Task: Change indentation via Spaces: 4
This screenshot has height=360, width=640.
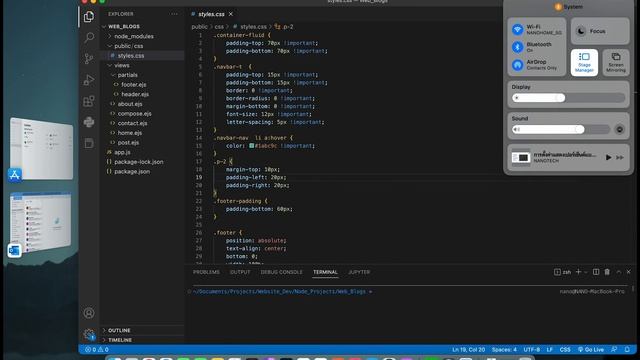Action: (x=504, y=349)
